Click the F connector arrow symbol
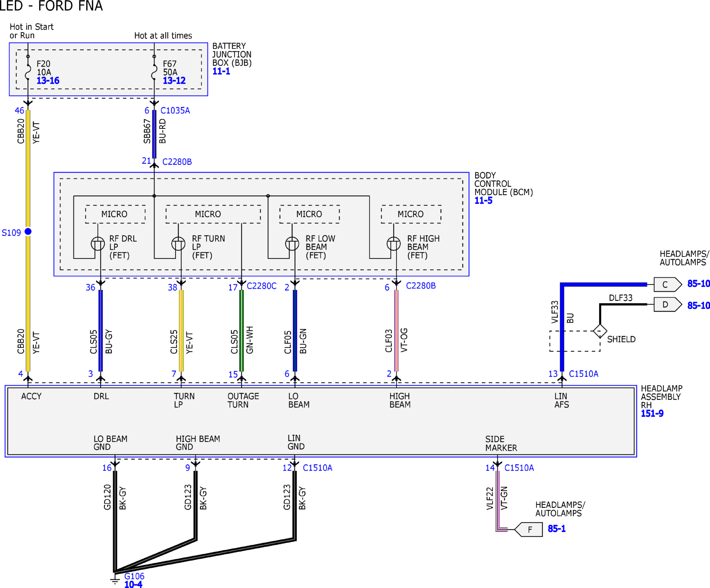This screenshot has width=710, height=588. click(x=528, y=530)
